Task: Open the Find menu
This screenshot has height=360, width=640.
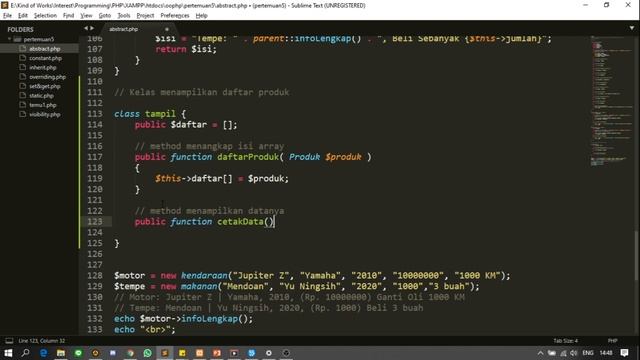Action: pyautogui.click(x=68, y=16)
